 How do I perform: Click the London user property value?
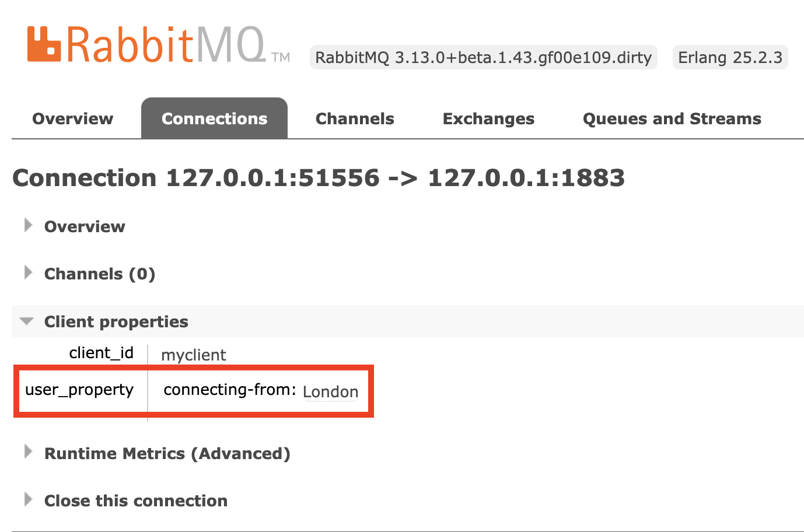(330, 392)
